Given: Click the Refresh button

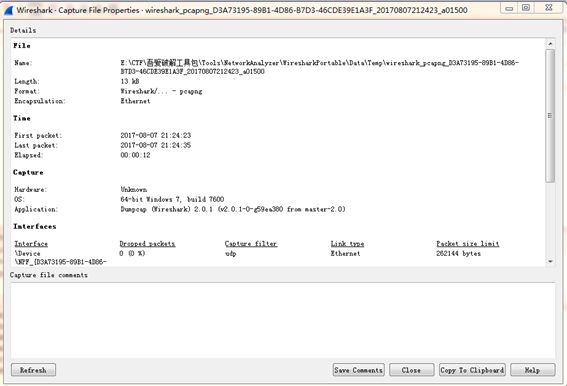Looking at the screenshot, I should point(33,370).
